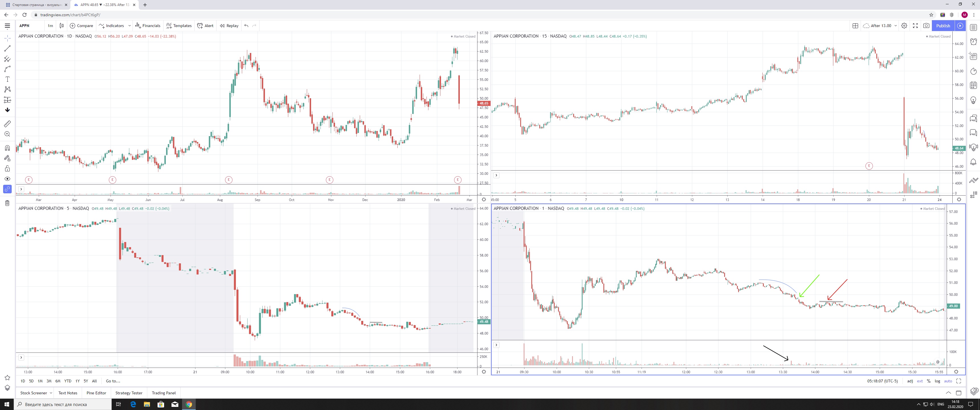980x410 pixels.
Task: Open the layout grid selector icon
Action: [855, 25]
